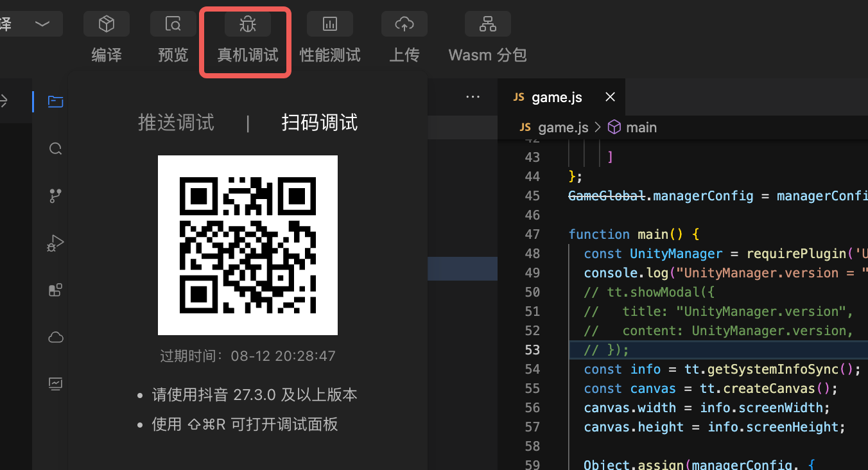Open the 性能测试 chart icon

tap(330, 24)
